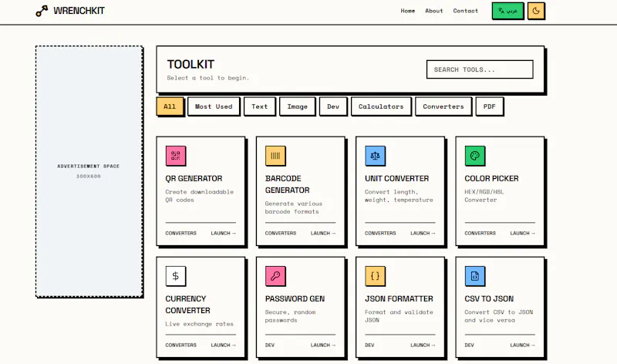This screenshot has width=617, height=364.
Task: Filter tools by Image category
Action: tap(297, 106)
